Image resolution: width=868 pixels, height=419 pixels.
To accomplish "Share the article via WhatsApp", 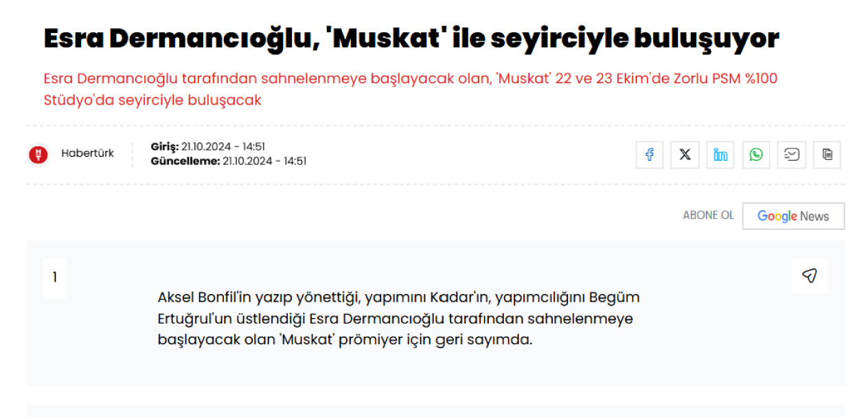I will coord(756,155).
